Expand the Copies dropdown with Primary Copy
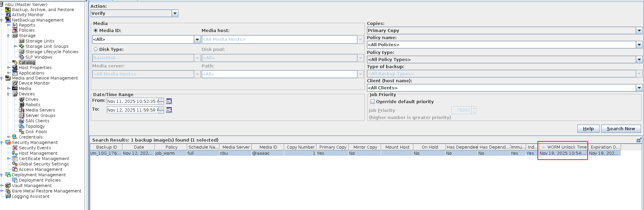This screenshot has width=644, height=210. (639, 31)
